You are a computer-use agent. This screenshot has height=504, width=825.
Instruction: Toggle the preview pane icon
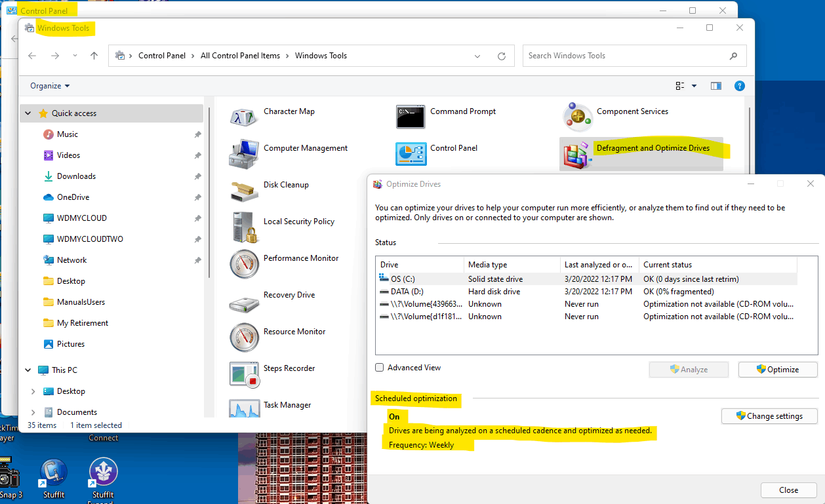click(x=716, y=86)
